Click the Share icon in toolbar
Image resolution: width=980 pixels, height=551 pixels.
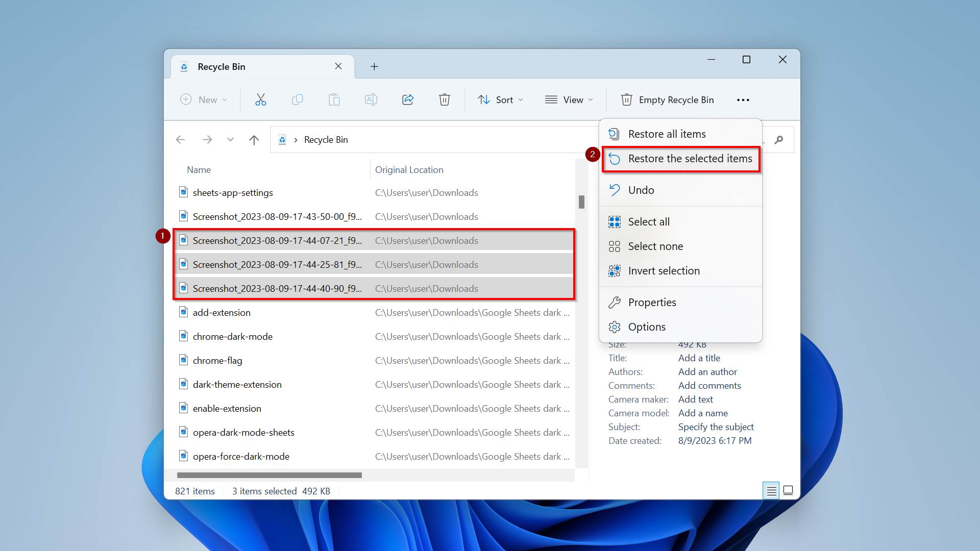407,99
